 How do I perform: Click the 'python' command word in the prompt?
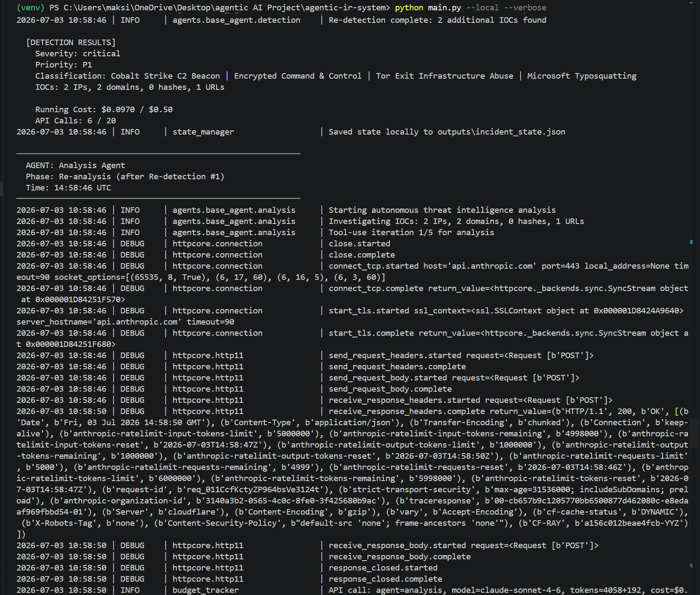click(x=409, y=8)
